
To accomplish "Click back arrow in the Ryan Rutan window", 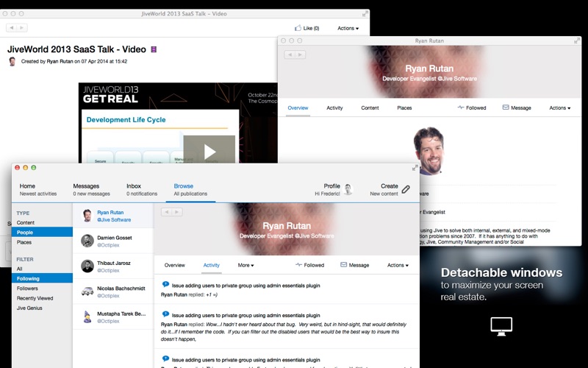I will pyautogui.click(x=290, y=54).
